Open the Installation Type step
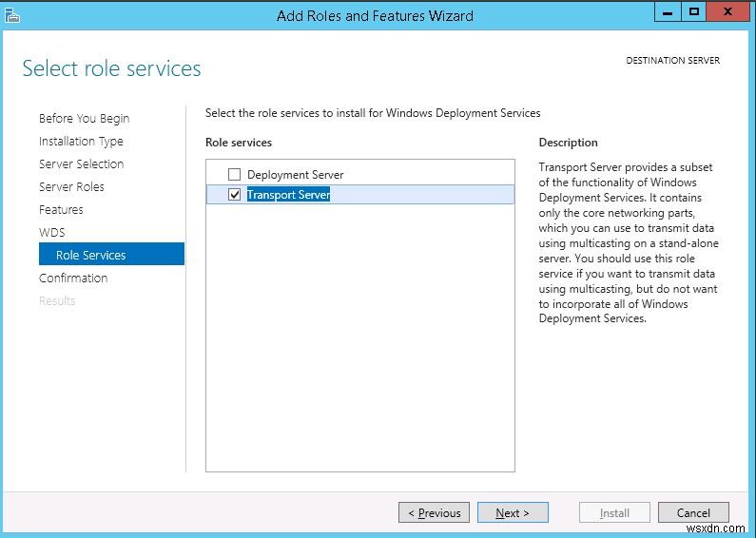Viewport: 756px width, 538px height. tap(81, 142)
